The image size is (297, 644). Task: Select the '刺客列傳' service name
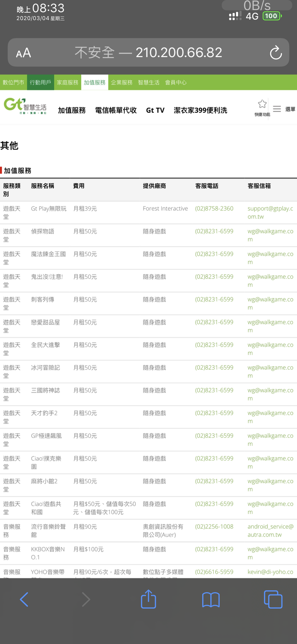point(42,299)
